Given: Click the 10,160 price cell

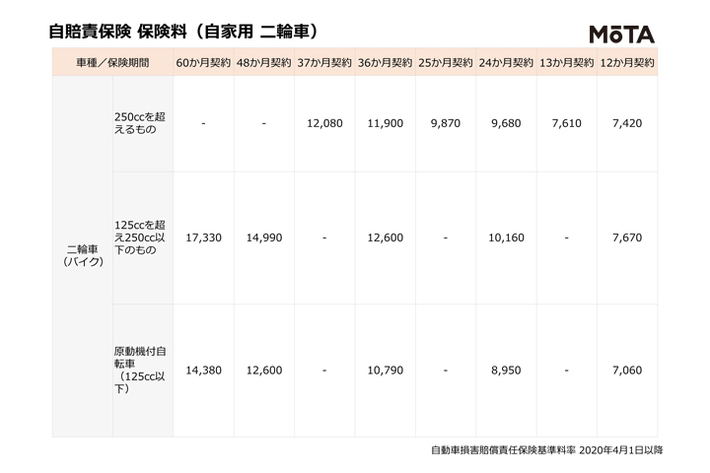Looking at the screenshot, I should point(506,239).
